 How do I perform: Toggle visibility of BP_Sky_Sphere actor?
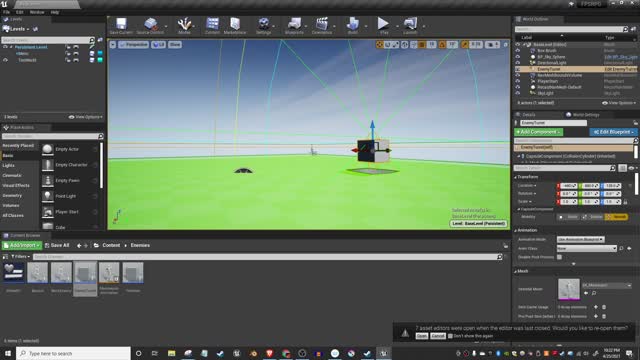point(518,57)
